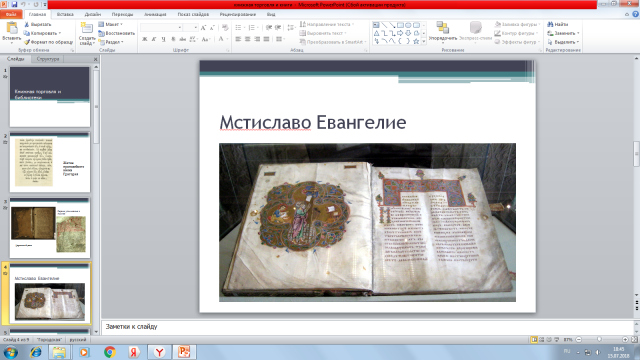640x360 pixels.
Task: Click the slide title Мстиславо Евангелие
Action: (313, 122)
